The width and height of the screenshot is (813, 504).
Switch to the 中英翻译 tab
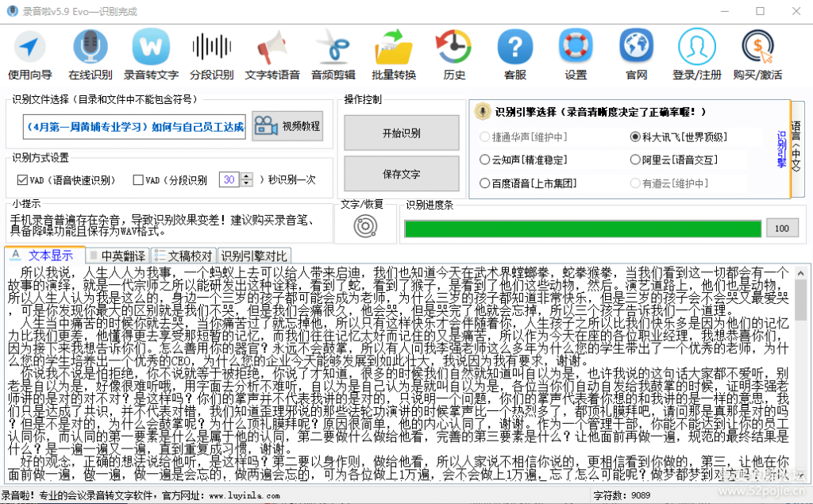(118, 256)
